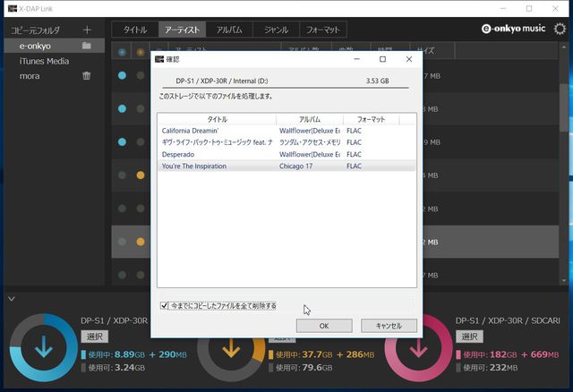573x392 pixels.
Task: Click first device used 8.89GB label
Action: coord(133,354)
